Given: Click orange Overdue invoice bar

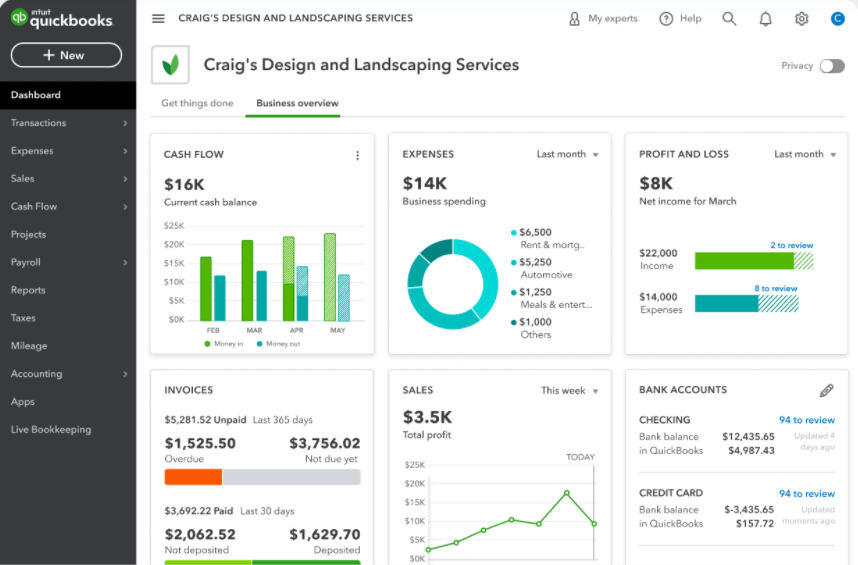Looking at the screenshot, I should click(x=193, y=477).
